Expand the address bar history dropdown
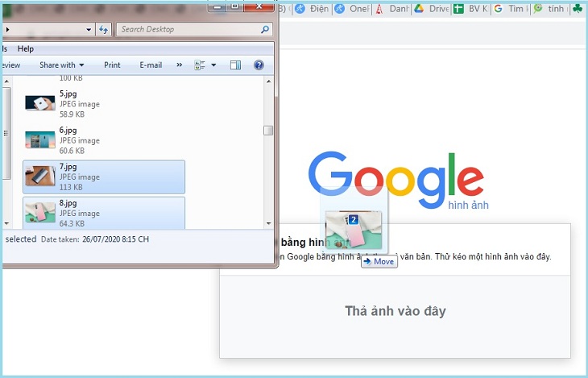The height and width of the screenshot is (378, 588). [89, 29]
